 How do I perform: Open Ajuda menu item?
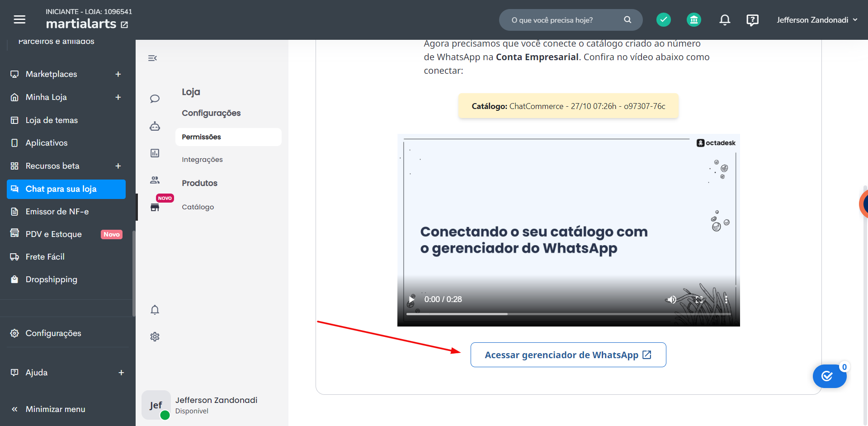tap(66, 373)
